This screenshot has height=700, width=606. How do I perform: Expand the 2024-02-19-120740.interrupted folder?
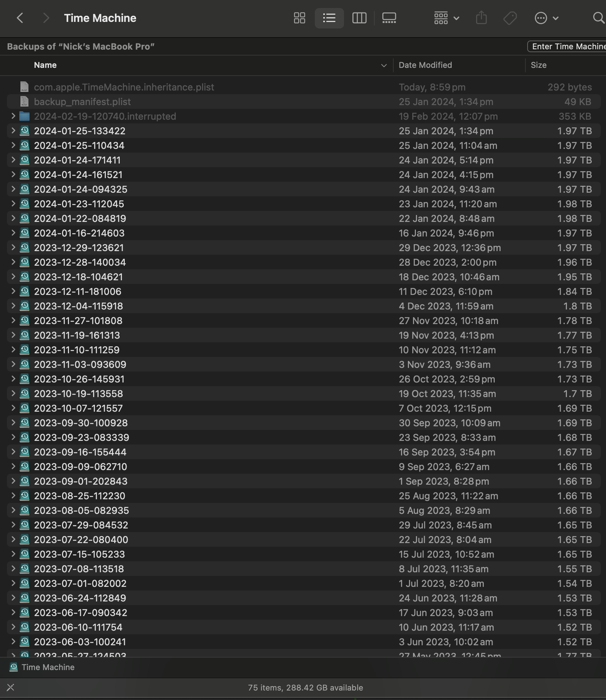13,116
